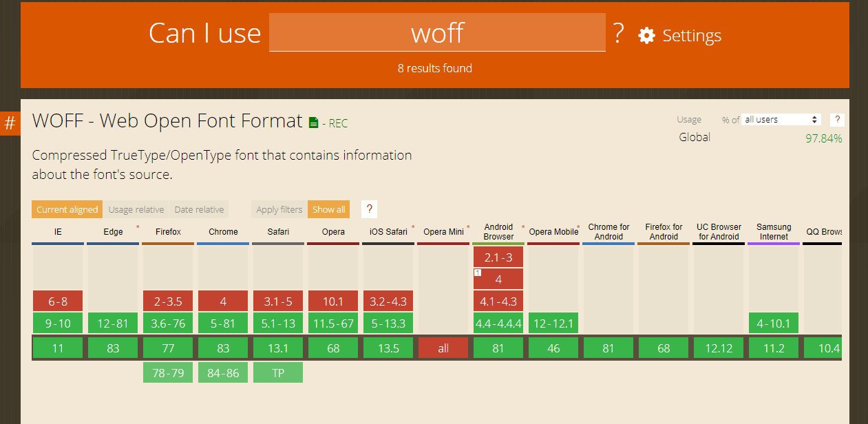Click the search field containing woff
Image resolution: width=868 pixels, height=424 pixels.
click(x=437, y=32)
